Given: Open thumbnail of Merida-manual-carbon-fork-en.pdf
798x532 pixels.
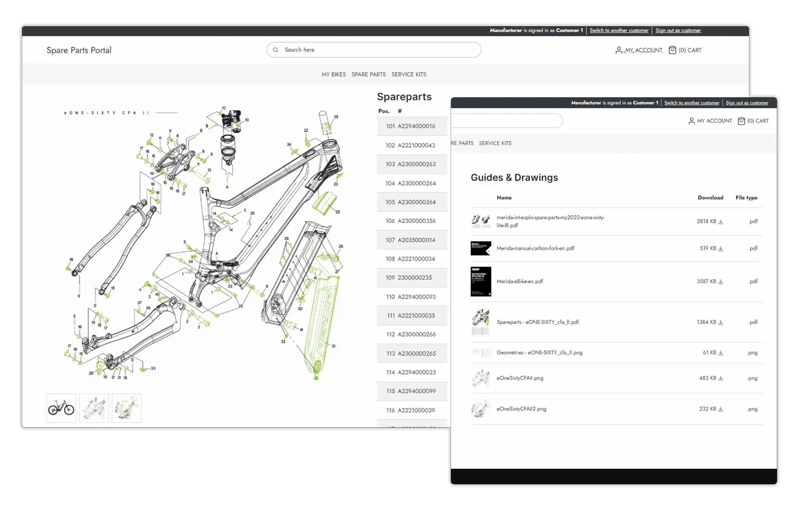Looking at the screenshot, I should point(481,248).
